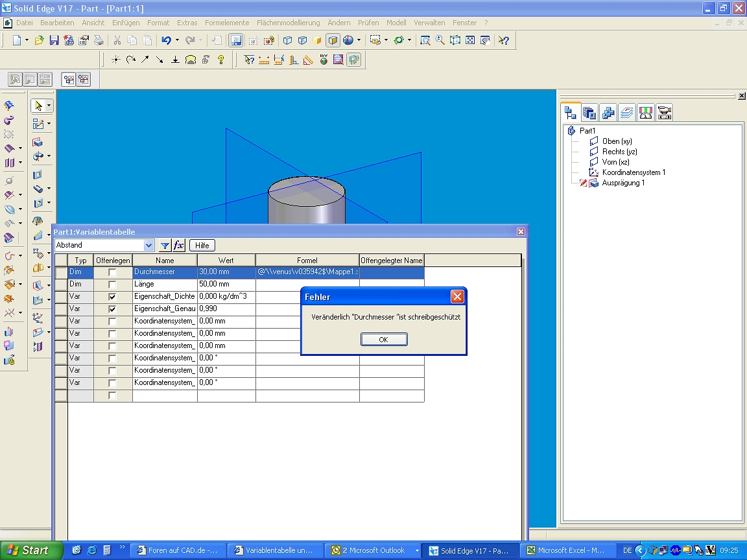Click the Sketch tool icon
The width and height of the screenshot is (747, 560).
coord(38,124)
